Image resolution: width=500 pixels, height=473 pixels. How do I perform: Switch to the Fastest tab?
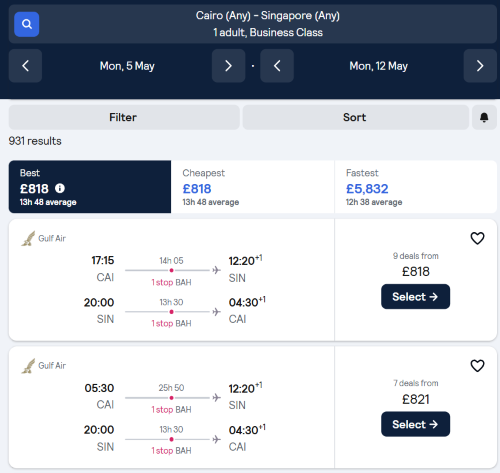(416, 187)
